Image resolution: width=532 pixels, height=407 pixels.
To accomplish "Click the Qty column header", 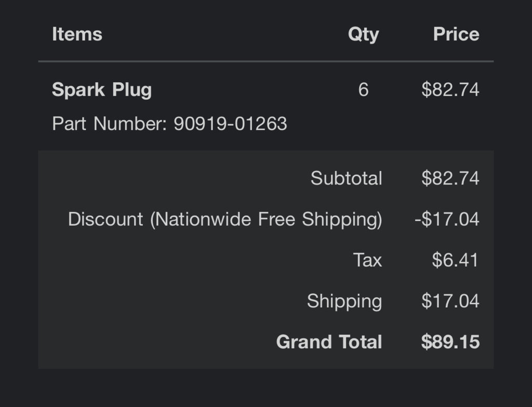I will coord(363,35).
